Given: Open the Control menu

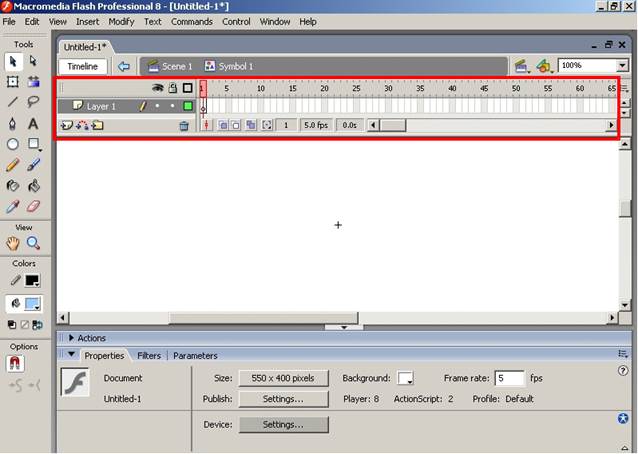Looking at the screenshot, I should [236, 22].
